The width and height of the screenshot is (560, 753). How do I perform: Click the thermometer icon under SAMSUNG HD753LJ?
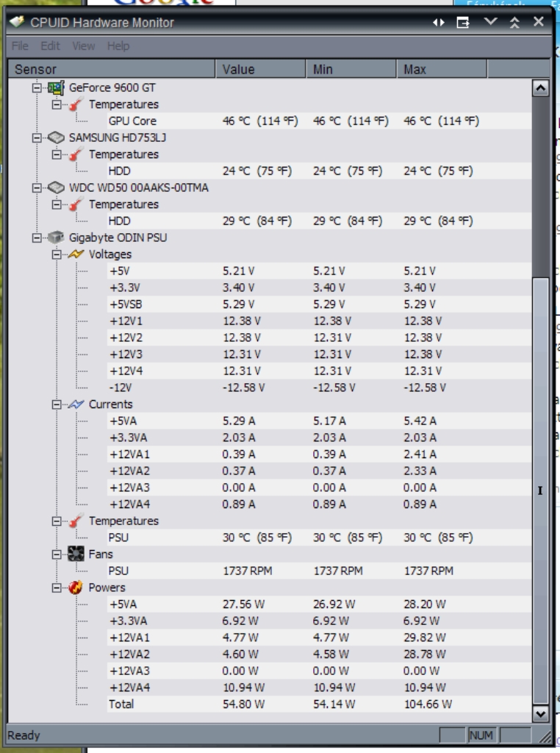click(76, 154)
